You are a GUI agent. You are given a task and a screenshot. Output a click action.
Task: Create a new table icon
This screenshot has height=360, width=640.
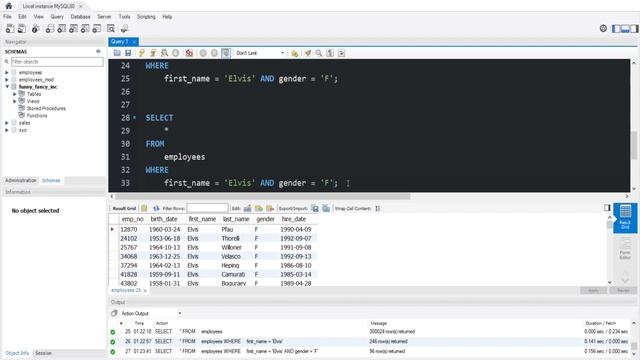coord(62,29)
